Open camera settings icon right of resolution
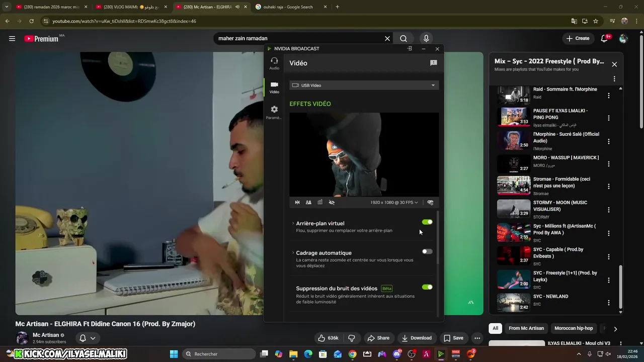This screenshot has height=362, width=644. pyautogui.click(x=430, y=202)
